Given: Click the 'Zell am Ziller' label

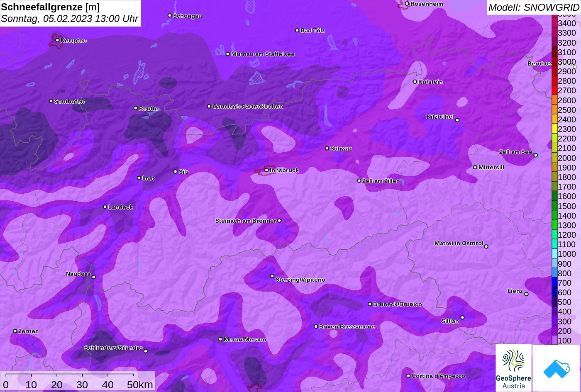Looking at the screenshot, I should point(381,181).
